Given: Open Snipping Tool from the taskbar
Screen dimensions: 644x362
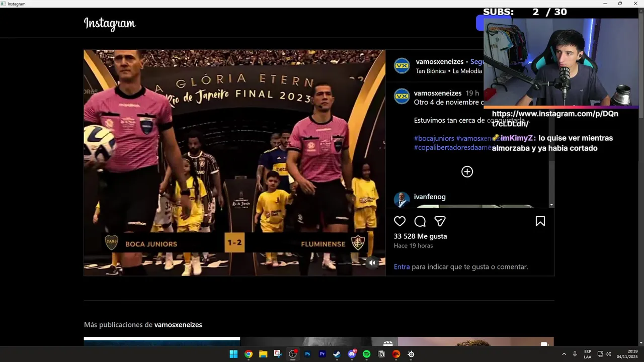Looking at the screenshot, I should tap(278, 354).
